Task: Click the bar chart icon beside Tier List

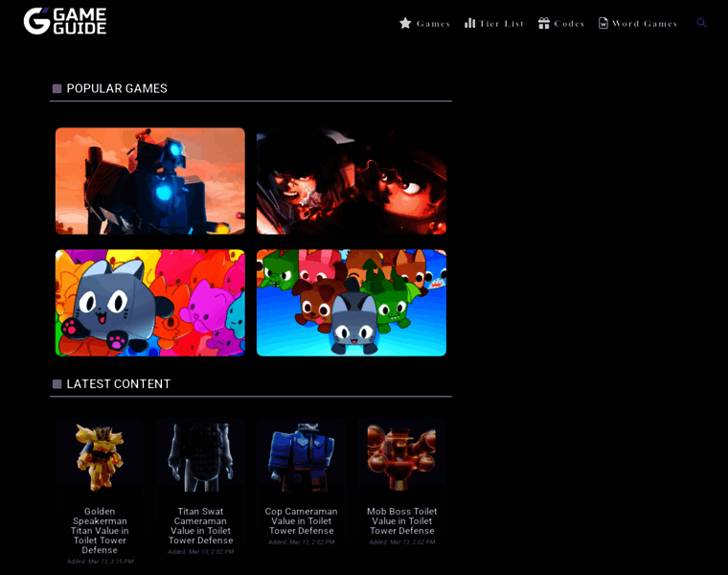Action: click(x=470, y=23)
